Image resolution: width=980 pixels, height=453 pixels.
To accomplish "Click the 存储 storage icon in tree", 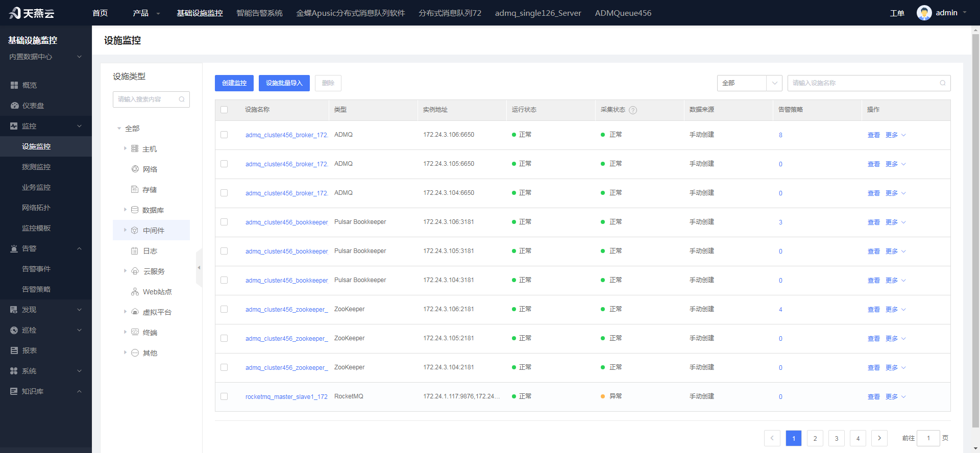I will (x=135, y=189).
